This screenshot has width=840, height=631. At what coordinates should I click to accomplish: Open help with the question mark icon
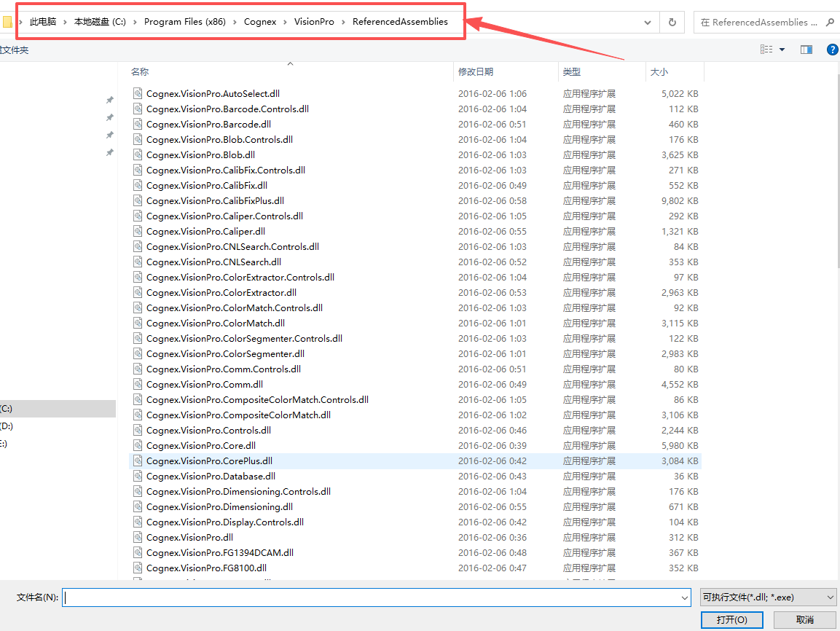(x=833, y=50)
